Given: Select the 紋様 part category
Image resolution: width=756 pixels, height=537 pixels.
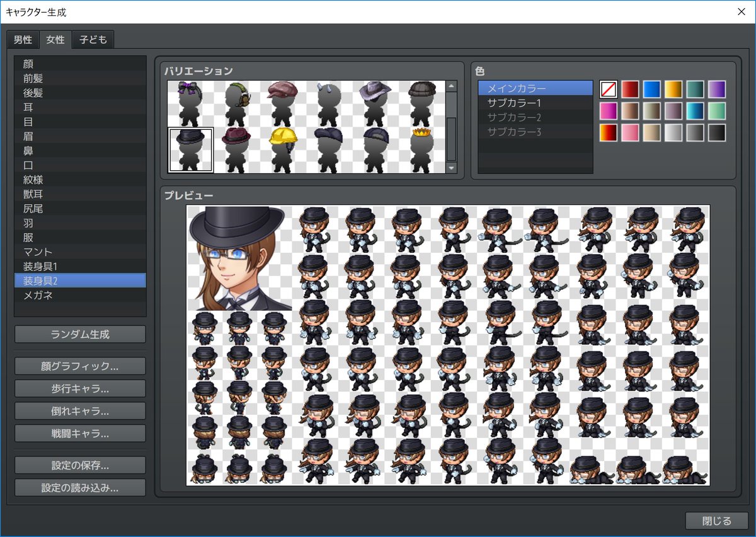Looking at the screenshot, I should [x=80, y=180].
